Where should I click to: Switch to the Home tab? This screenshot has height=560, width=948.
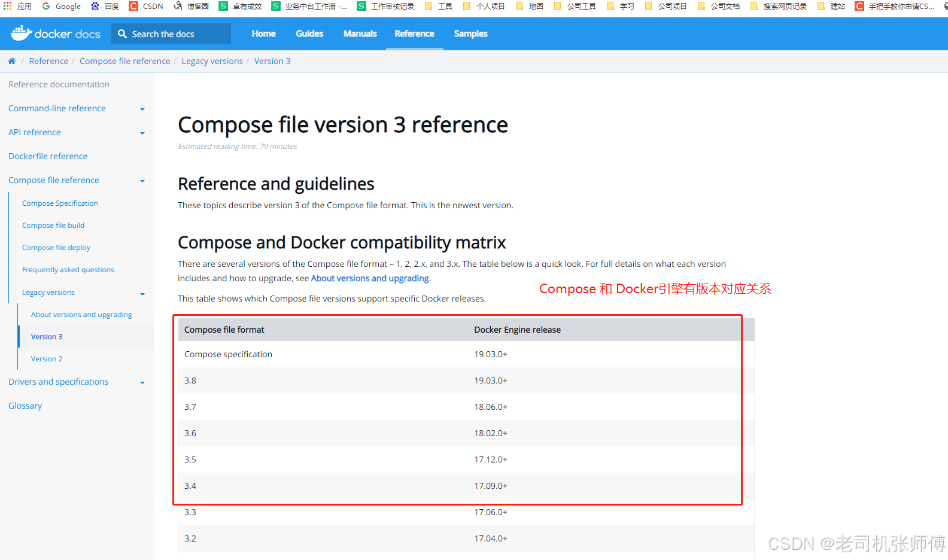(x=263, y=34)
